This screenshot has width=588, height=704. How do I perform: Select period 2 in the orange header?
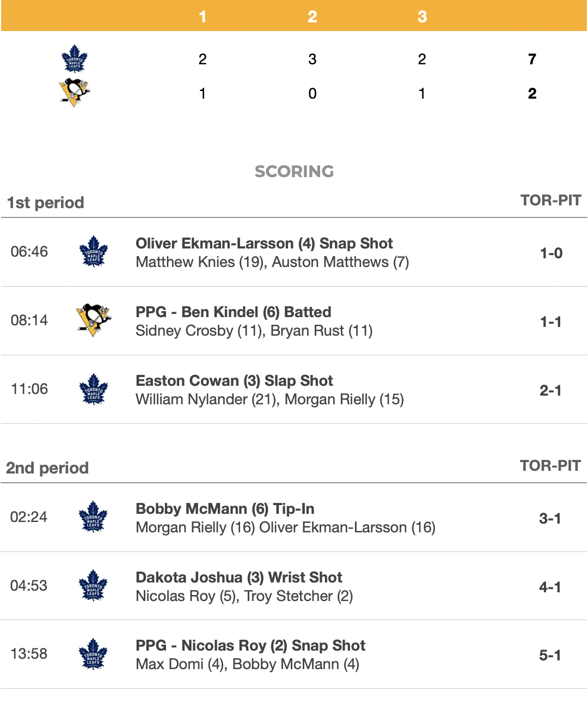[313, 16]
